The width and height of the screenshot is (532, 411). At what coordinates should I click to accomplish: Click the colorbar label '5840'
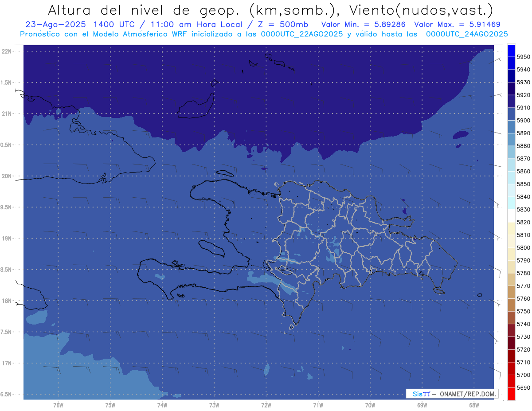pyautogui.click(x=524, y=197)
